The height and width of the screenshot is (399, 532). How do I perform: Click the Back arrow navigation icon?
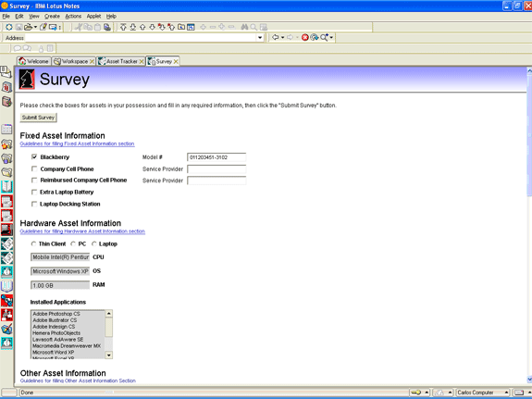coord(275,37)
